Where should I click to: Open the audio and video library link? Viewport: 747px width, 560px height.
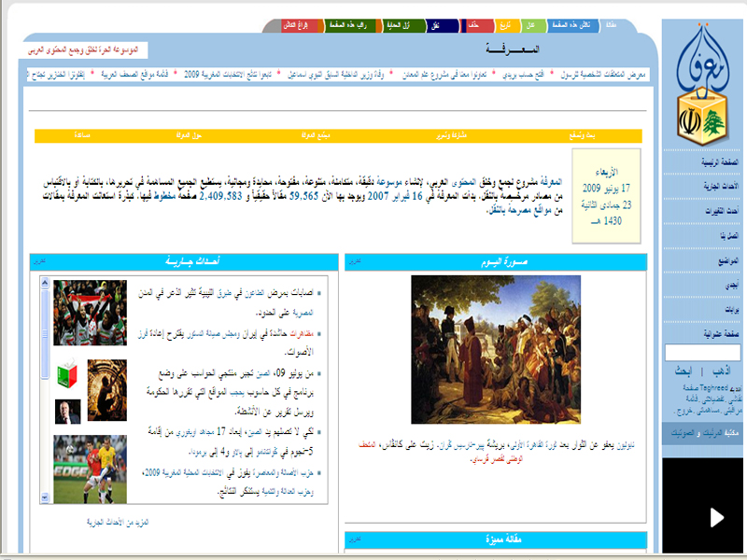tap(705, 433)
